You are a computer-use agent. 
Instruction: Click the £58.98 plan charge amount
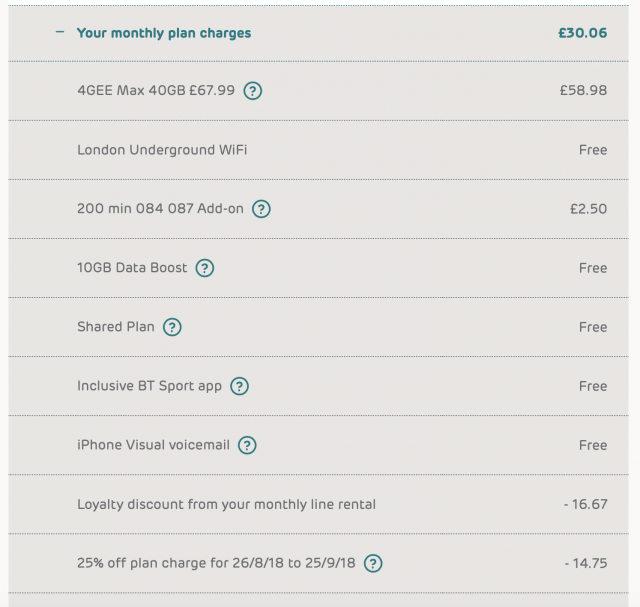(583, 91)
